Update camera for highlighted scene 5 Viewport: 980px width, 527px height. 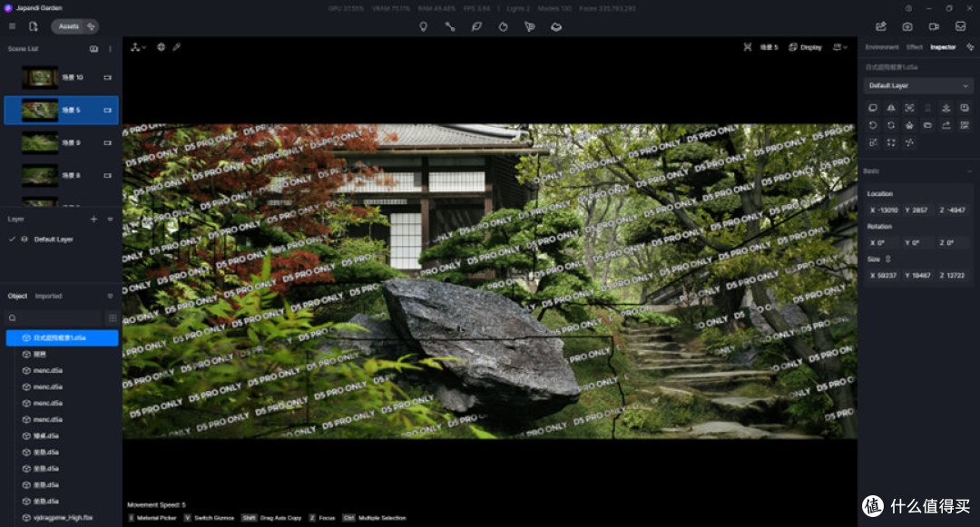pos(107,110)
